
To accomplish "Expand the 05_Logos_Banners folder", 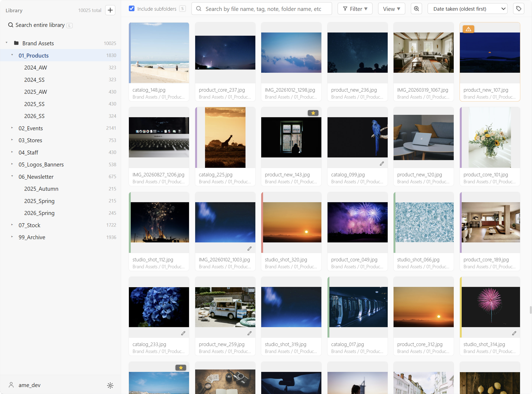I will click(12, 164).
